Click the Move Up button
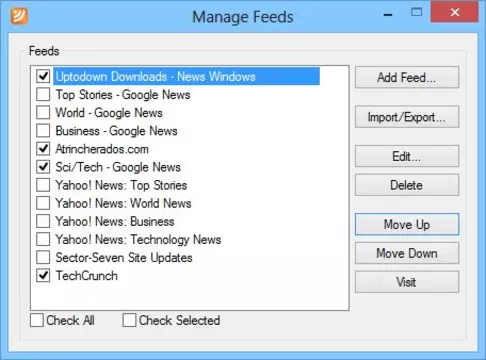Viewport: 486px width, 360px height. [x=407, y=224]
